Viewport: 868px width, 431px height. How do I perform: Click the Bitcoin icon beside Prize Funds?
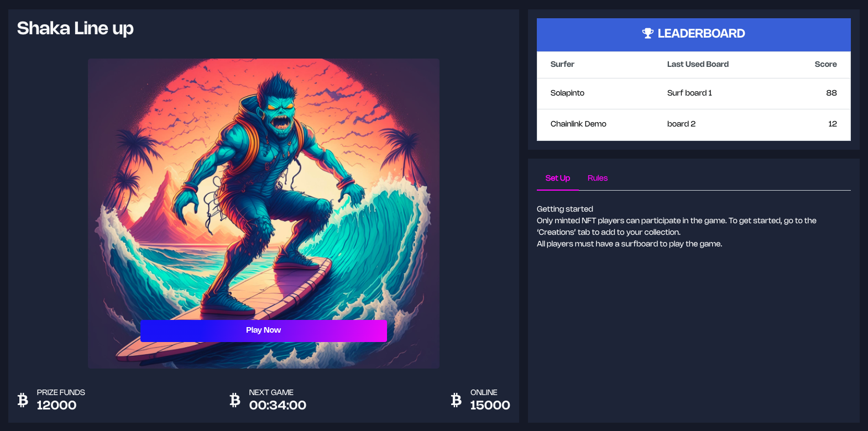pyautogui.click(x=23, y=400)
